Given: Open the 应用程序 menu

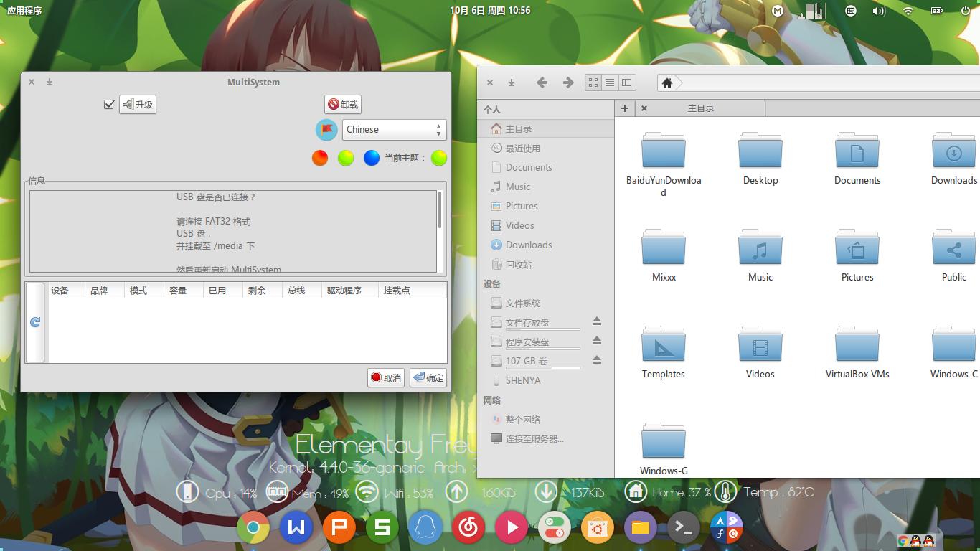Looking at the screenshot, I should coord(24,11).
